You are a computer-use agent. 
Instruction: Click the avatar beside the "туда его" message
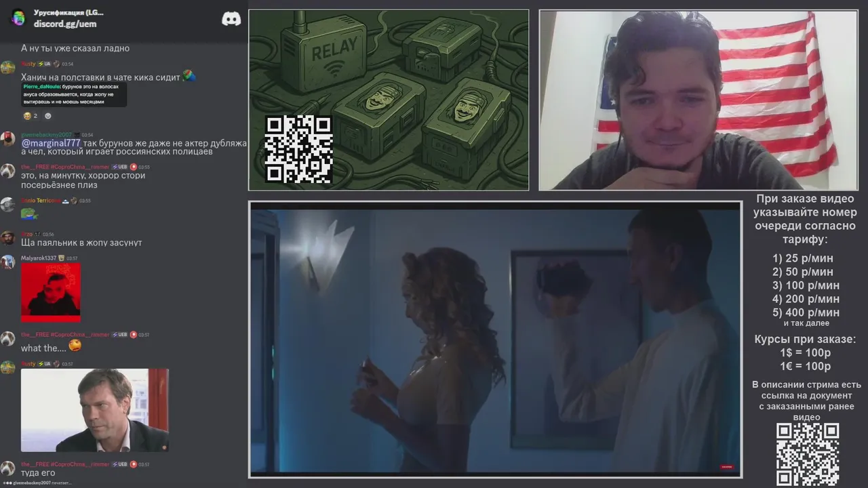pyautogui.click(x=8, y=468)
